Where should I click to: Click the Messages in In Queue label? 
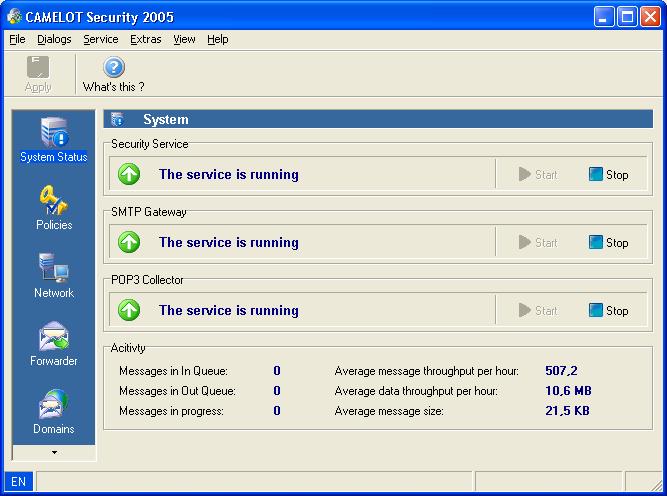tap(173, 371)
